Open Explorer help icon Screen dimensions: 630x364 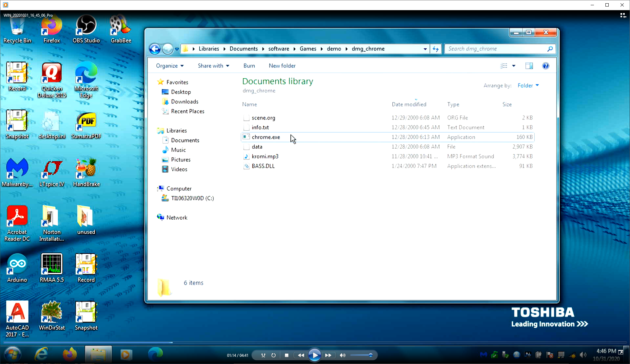(545, 66)
